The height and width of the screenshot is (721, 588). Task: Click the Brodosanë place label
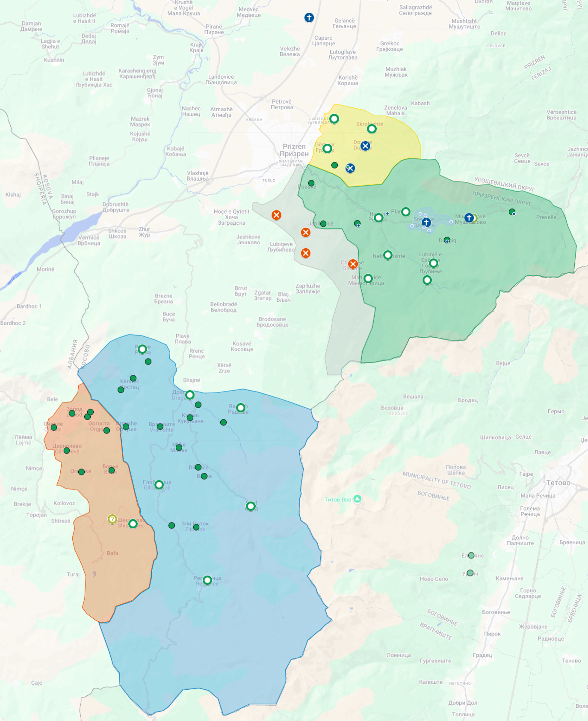272,322
